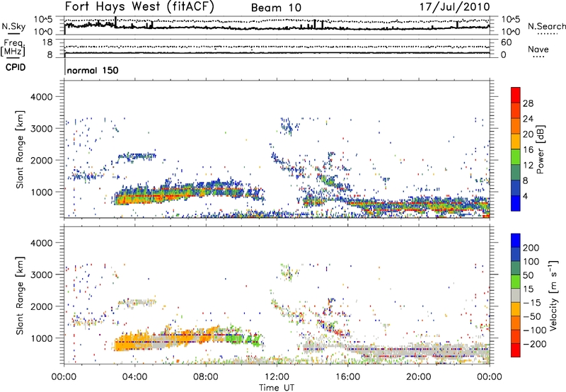Click the '3000' tick of the velocity panel

point(42,275)
